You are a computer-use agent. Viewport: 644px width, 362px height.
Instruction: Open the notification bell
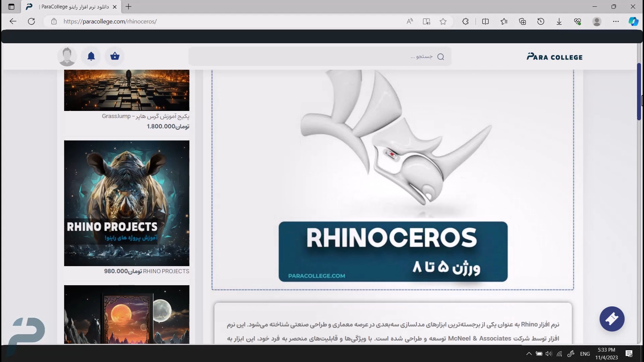point(91,56)
